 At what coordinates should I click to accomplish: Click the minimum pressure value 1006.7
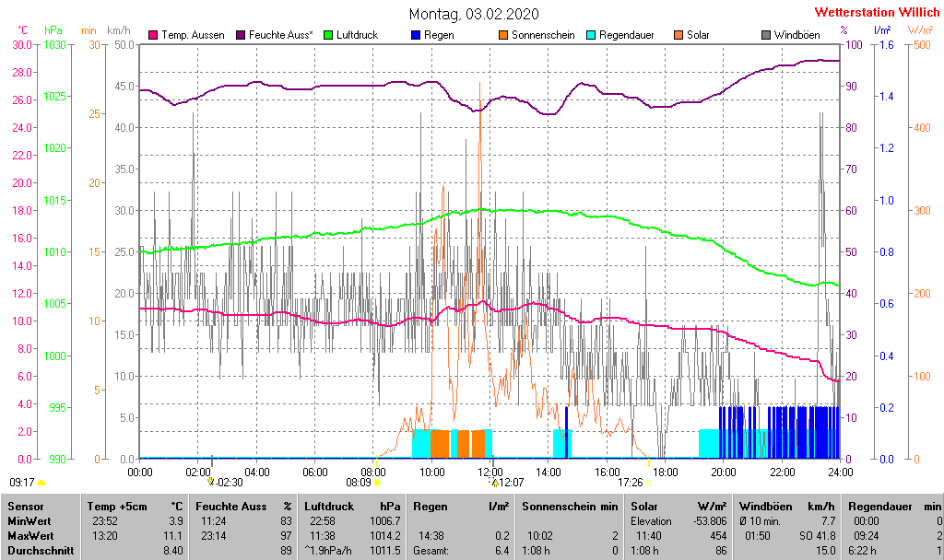[386, 521]
